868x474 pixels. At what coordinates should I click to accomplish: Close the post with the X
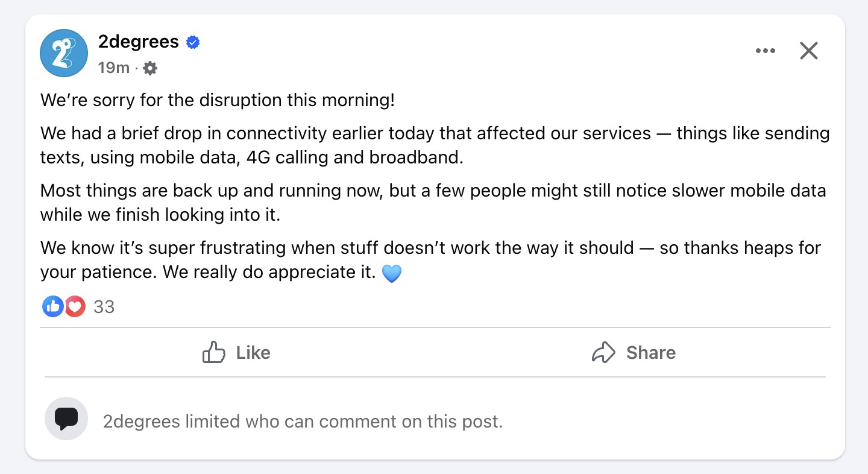click(x=809, y=51)
